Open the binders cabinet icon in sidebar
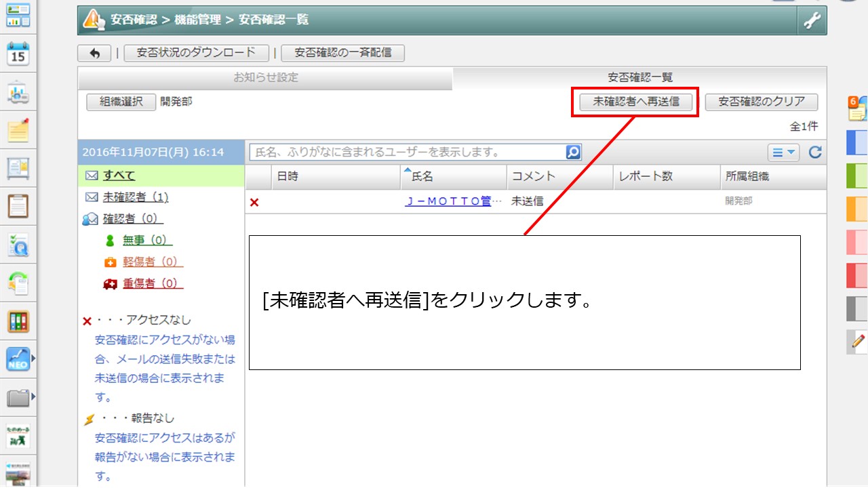 (18, 321)
